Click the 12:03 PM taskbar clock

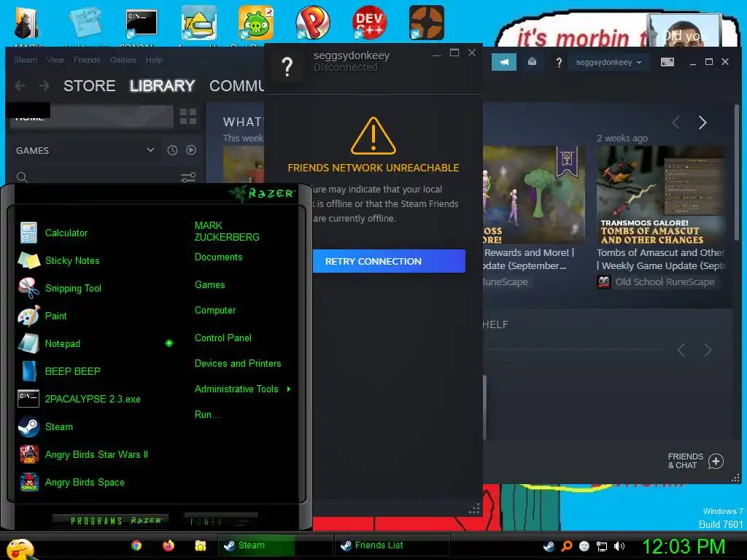click(x=684, y=546)
